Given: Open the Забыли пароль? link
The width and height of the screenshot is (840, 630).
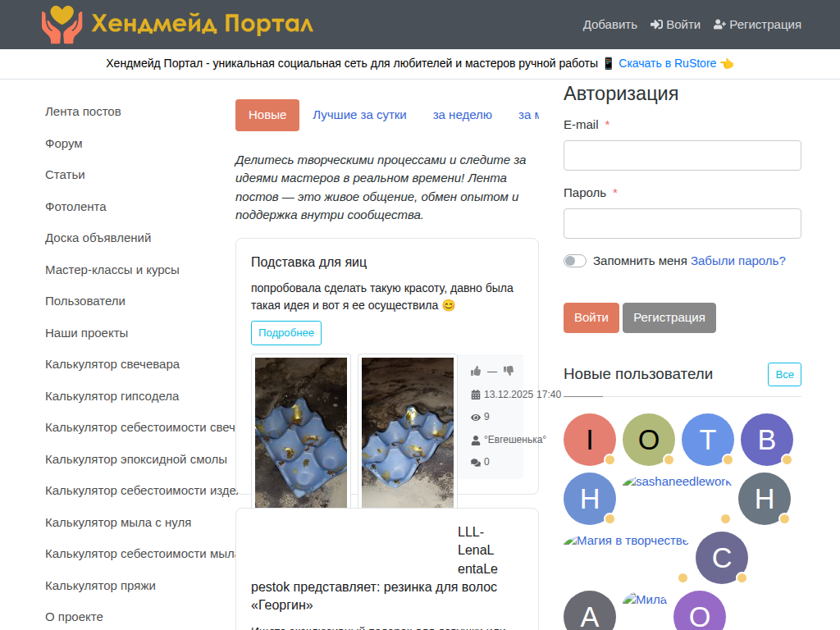Looking at the screenshot, I should click(x=737, y=260).
